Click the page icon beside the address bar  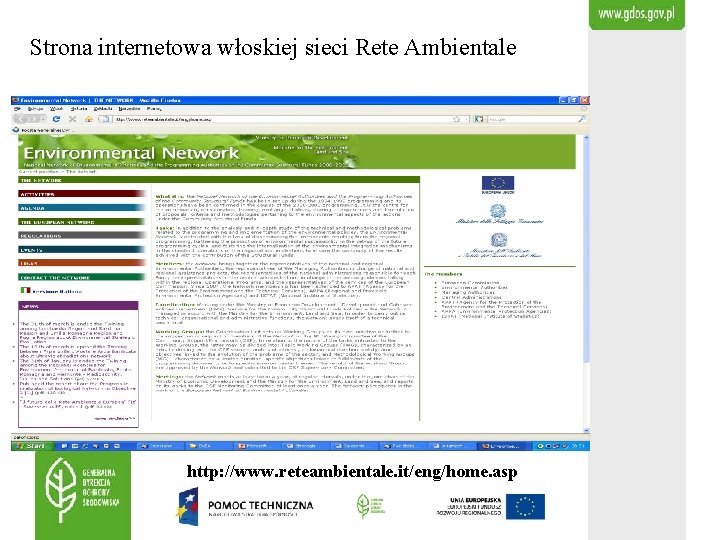pos(105,119)
